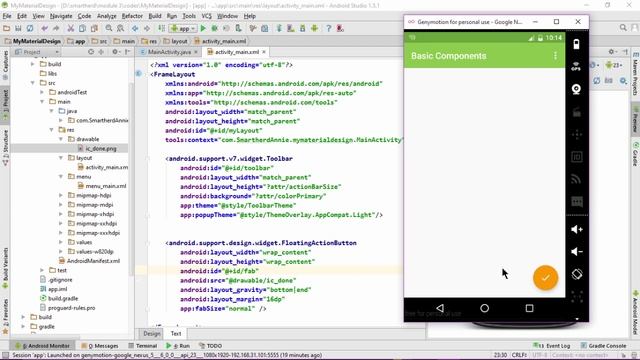
Task: Click the Genymotion volume up icon
Action: (x=576, y=229)
